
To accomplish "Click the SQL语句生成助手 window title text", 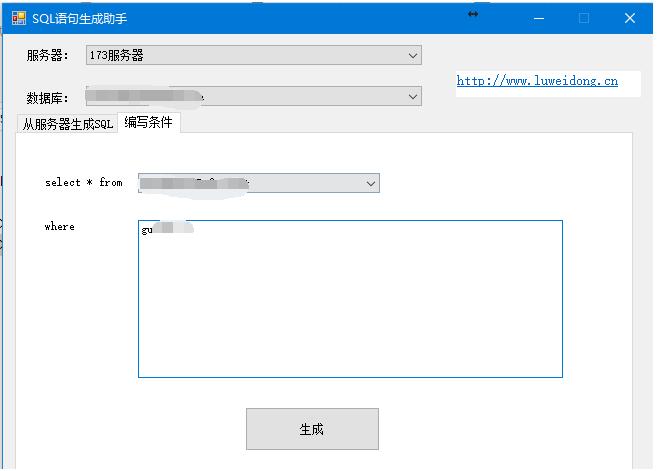I will pos(80,19).
